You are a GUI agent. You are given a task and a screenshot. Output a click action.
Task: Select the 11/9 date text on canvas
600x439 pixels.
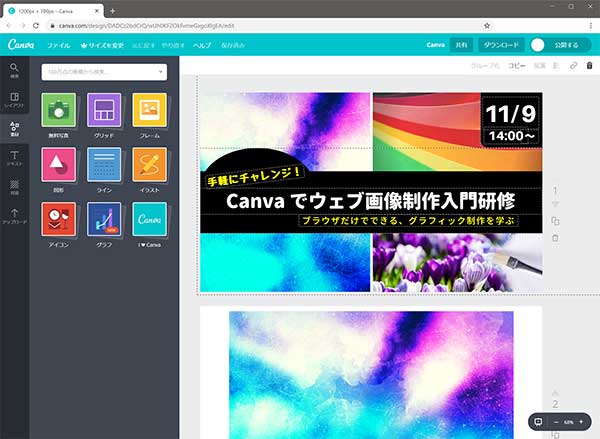click(x=510, y=113)
